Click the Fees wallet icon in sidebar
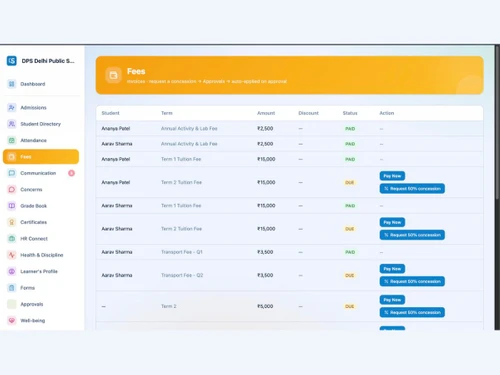The image size is (500, 375). click(x=12, y=157)
